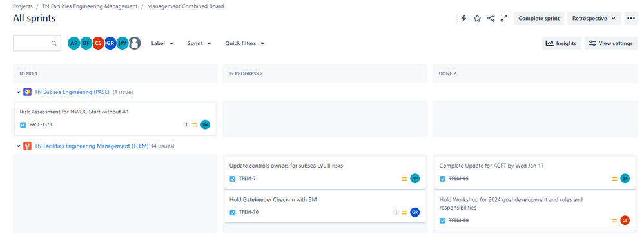
Task: Enter full screen with the expand icon
Action: [504, 19]
